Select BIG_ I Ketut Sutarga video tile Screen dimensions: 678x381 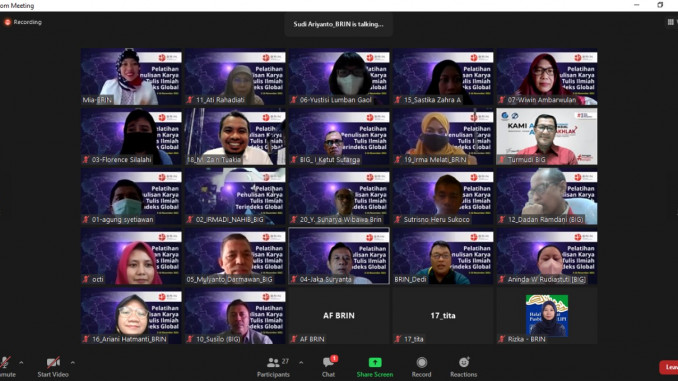(339, 136)
